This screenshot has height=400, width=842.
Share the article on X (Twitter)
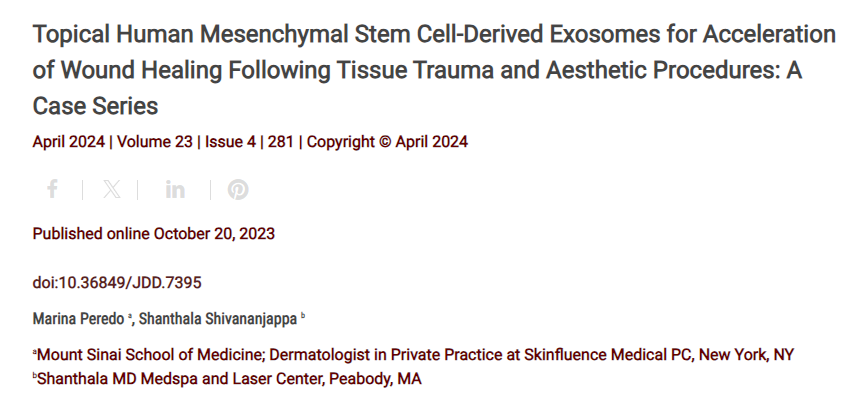[112, 189]
